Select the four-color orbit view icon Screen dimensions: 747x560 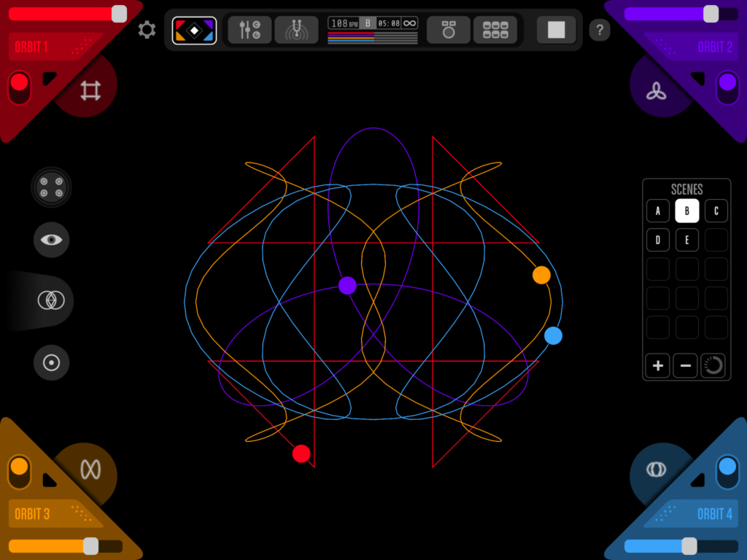(x=194, y=30)
